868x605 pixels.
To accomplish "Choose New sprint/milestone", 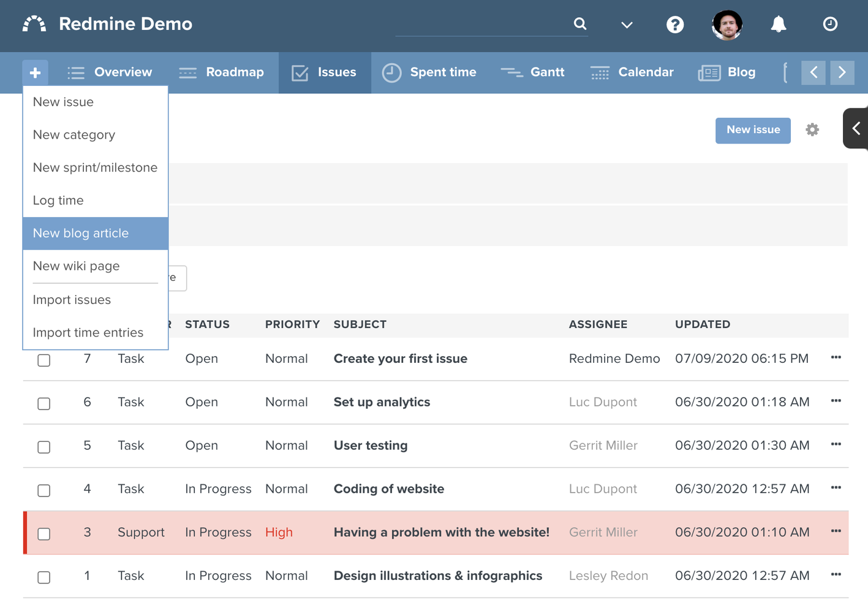I will pos(96,168).
